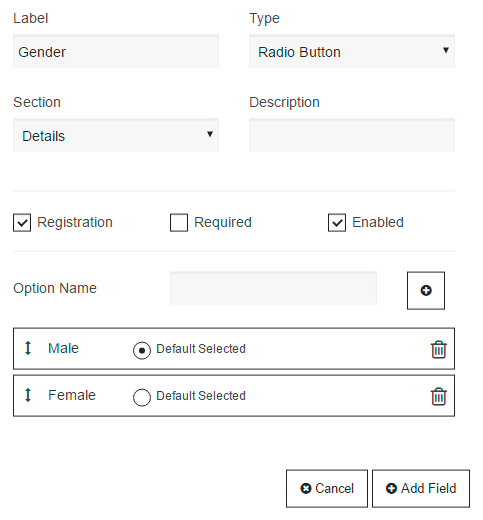Uncheck the Registration checkbox
Viewport: 483px width, 520px height.
pyautogui.click(x=22, y=222)
